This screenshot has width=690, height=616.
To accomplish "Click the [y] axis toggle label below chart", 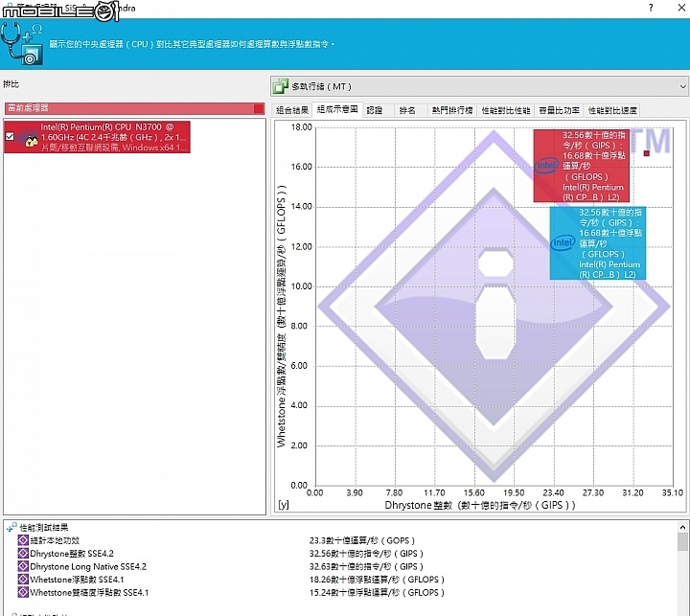I will coord(284,505).
